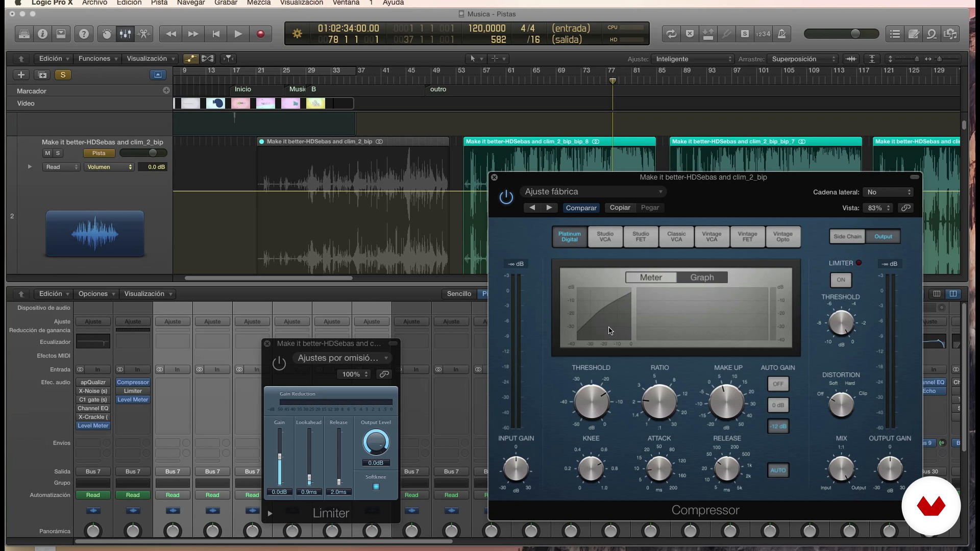Open the List Editors icon
The image size is (980, 551).
895,34
